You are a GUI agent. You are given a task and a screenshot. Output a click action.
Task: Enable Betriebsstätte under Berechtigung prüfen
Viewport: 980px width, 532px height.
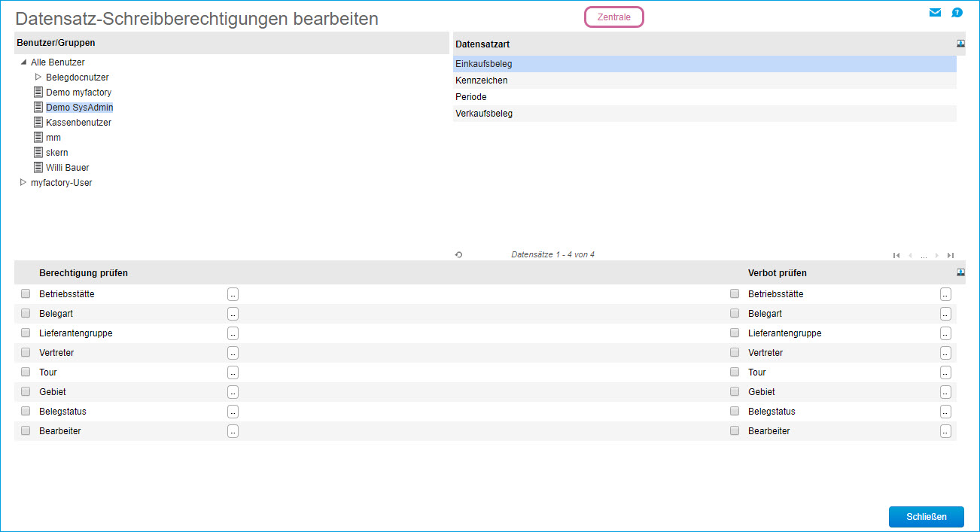[x=26, y=293]
